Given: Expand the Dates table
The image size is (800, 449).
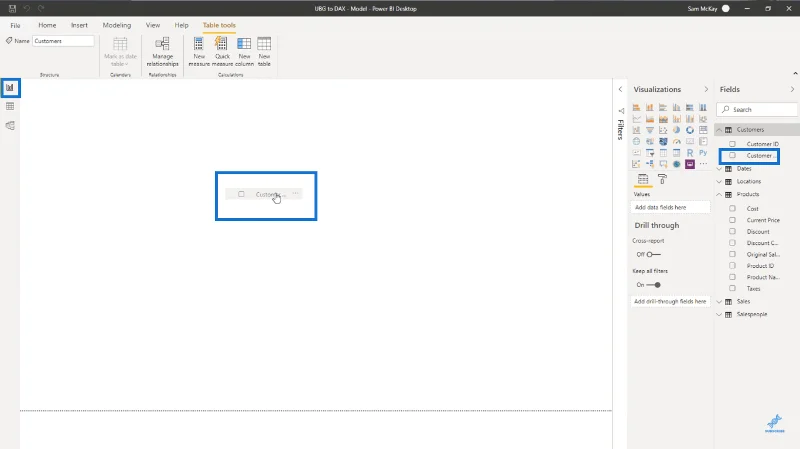Looking at the screenshot, I should tap(719, 168).
